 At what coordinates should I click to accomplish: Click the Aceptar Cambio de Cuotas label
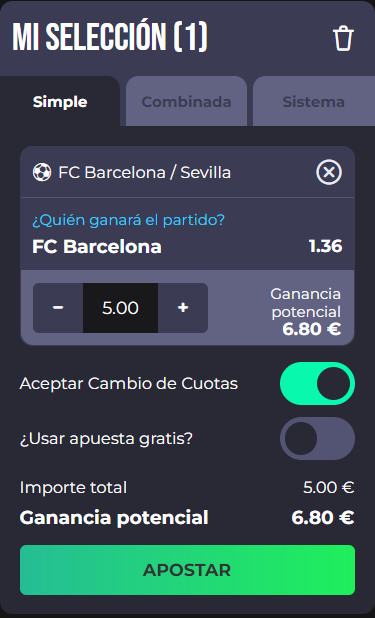click(x=129, y=383)
